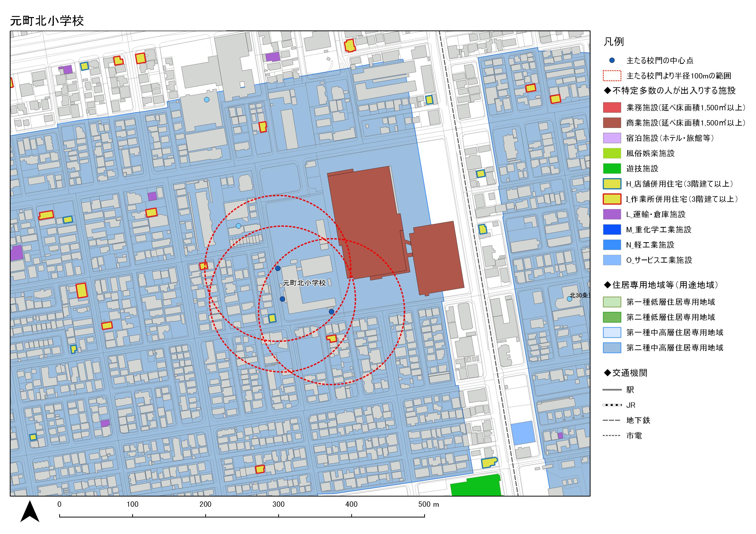Viewport: 756px width, 534px height.
Task: Click the 風俗娯楽施設 label
Action: 650,153
